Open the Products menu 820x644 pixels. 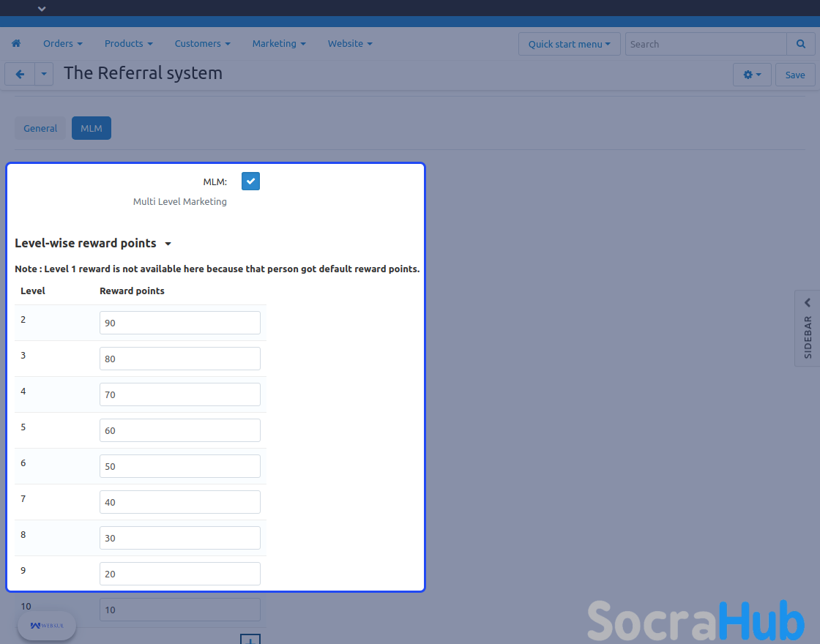[x=128, y=44]
